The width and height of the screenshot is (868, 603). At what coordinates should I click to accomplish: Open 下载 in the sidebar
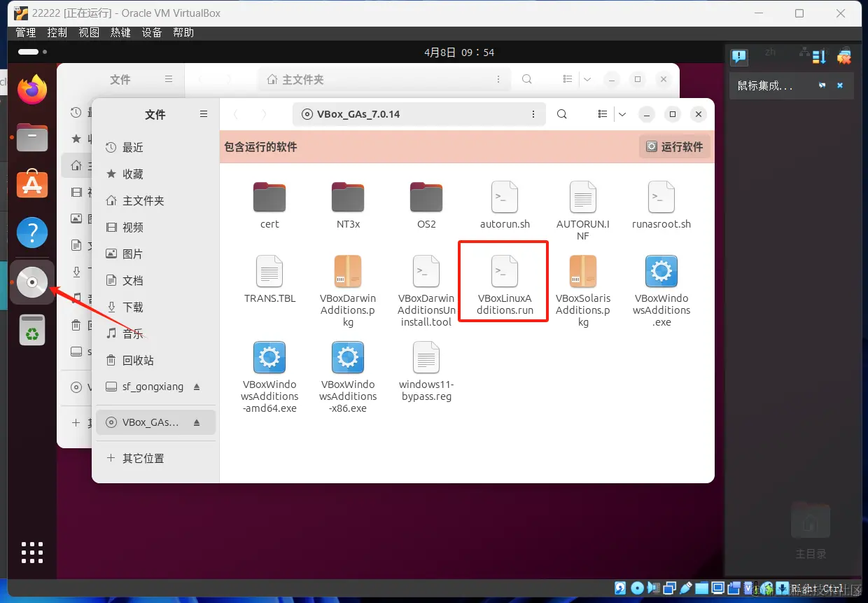tap(156, 307)
